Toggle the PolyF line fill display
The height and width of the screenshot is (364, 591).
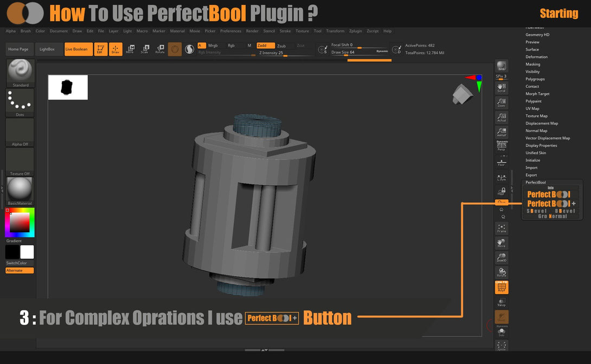502,288
